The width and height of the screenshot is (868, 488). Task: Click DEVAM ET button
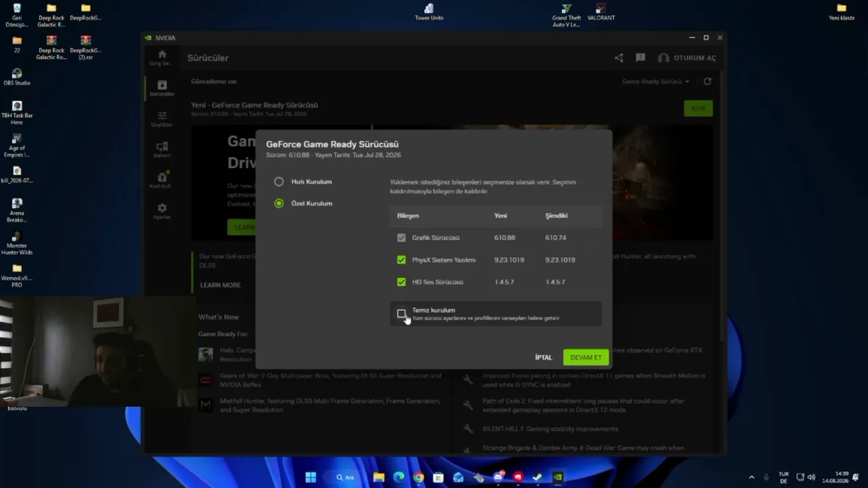click(586, 357)
